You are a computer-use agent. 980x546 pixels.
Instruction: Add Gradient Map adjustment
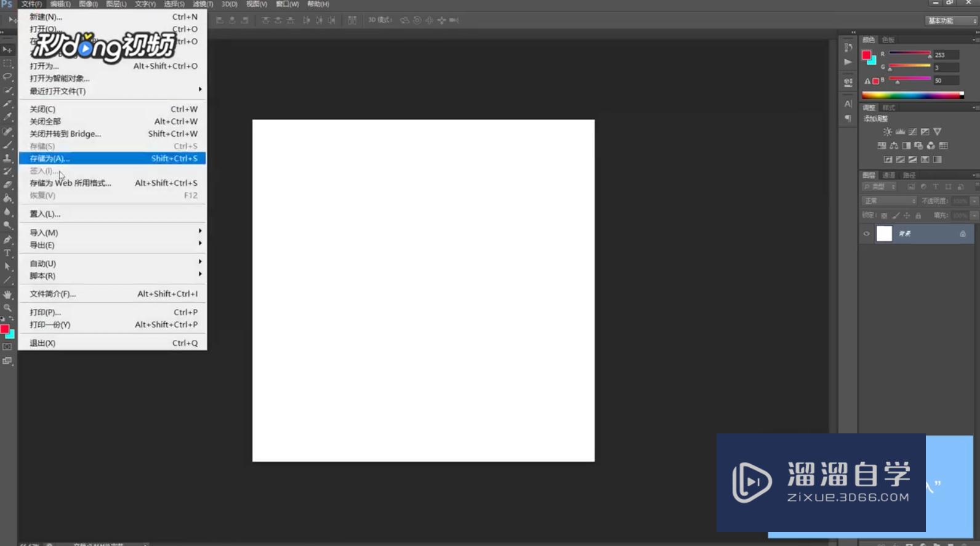point(938,159)
